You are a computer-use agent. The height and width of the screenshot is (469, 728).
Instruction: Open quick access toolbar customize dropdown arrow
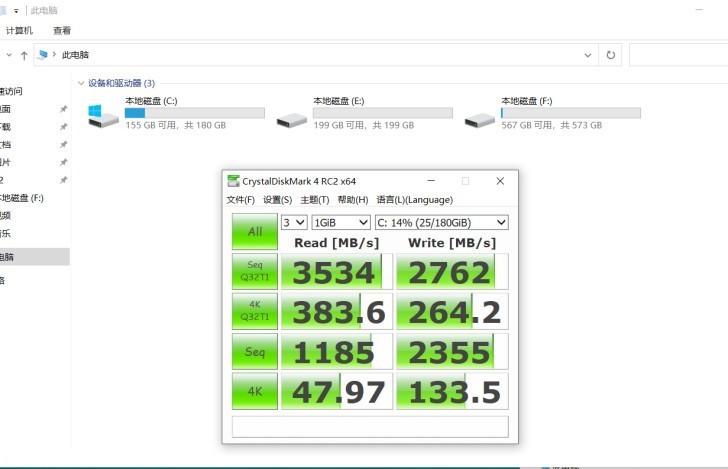tap(16, 11)
